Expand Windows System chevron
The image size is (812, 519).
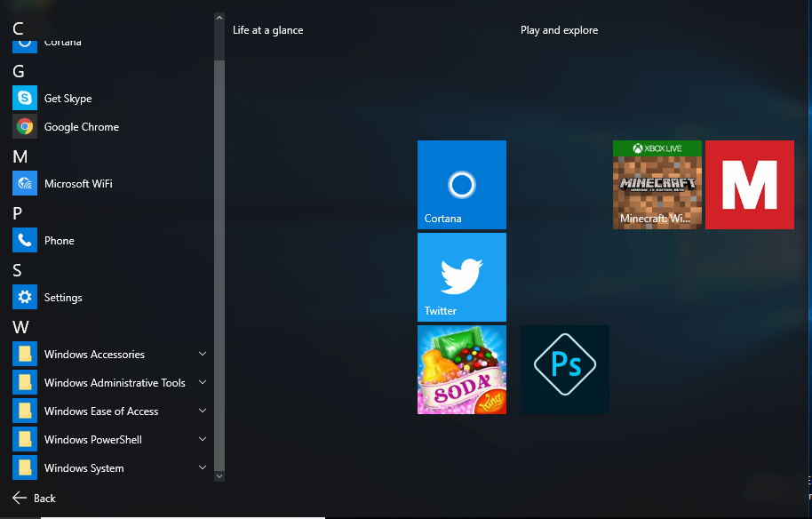tap(203, 467)
